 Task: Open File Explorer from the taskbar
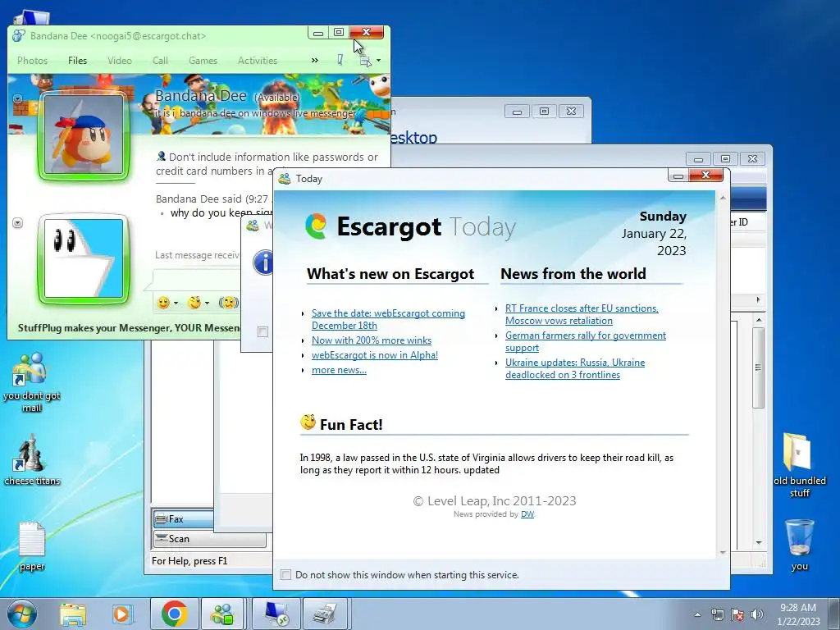click(73, 614)
